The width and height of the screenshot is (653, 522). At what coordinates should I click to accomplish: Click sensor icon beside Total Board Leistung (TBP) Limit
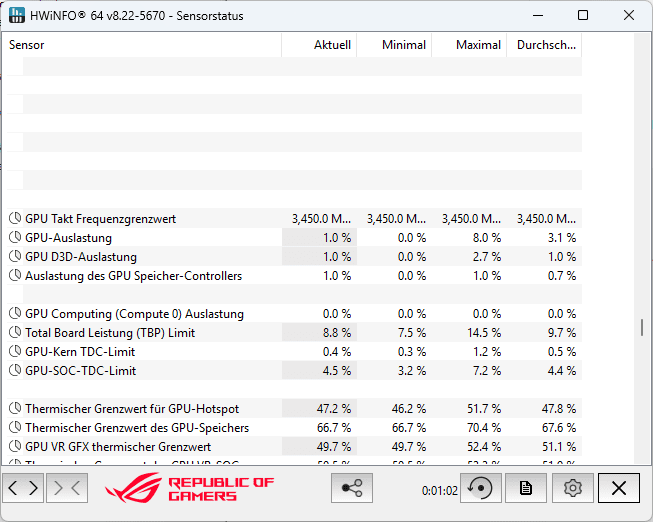(x=15, y=332)
